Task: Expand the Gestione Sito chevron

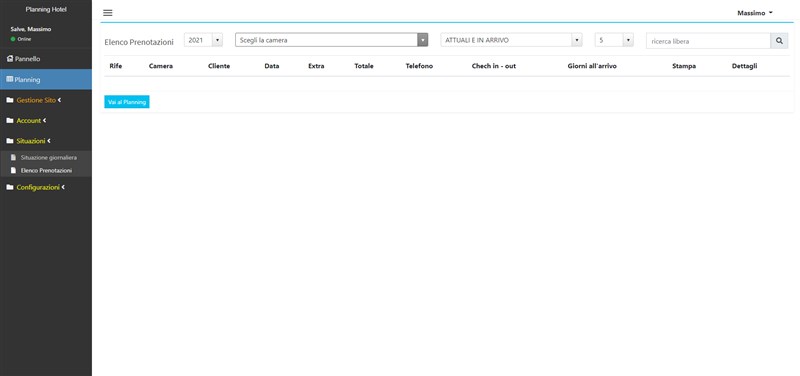Action: 60,100
